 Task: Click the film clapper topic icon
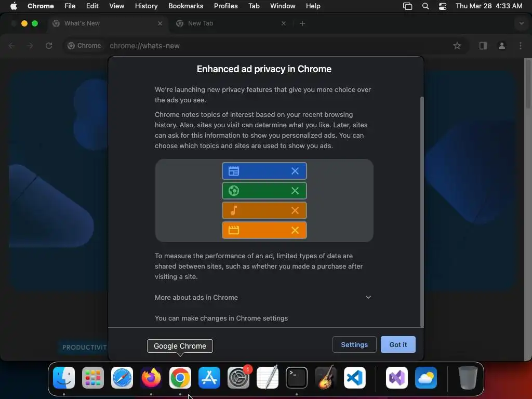pyautogui.click(x=234, y=230)
